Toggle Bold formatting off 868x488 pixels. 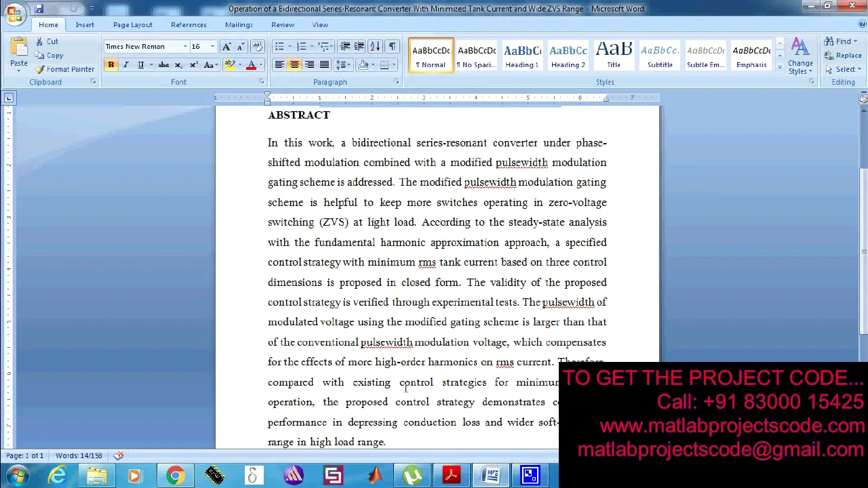111,65
